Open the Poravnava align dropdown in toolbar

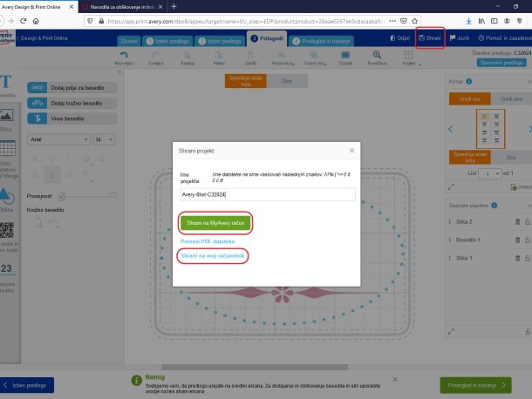(x=283, y=57)
